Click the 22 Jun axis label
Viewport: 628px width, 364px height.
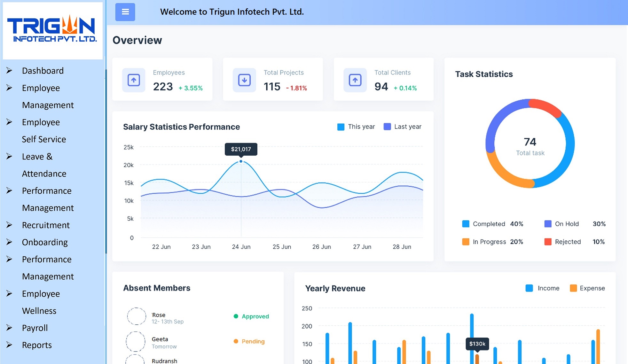(161, 247)
